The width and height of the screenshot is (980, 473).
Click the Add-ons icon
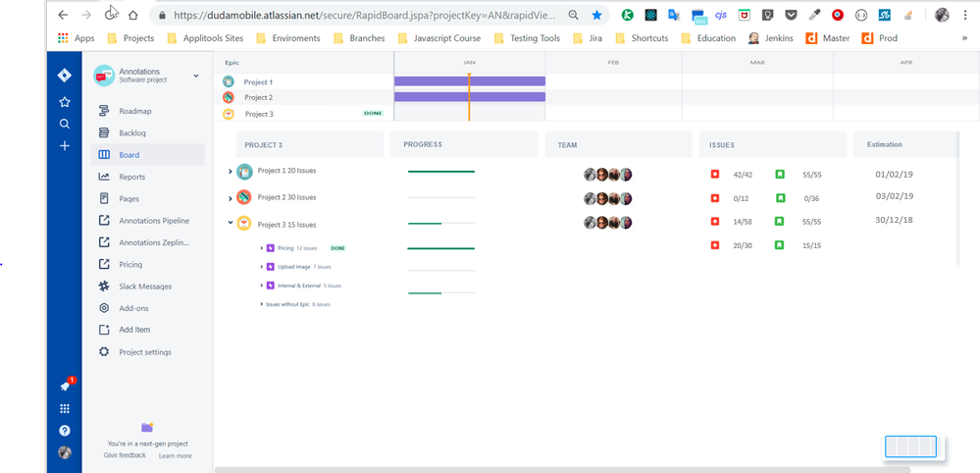point(104,308)
